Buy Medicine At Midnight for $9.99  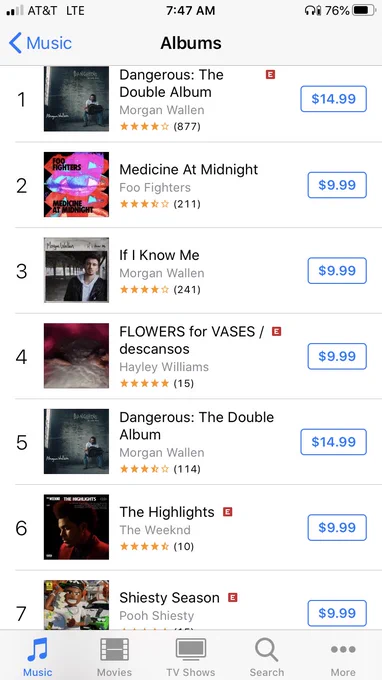pyautogui.click(x=337, y=185)
